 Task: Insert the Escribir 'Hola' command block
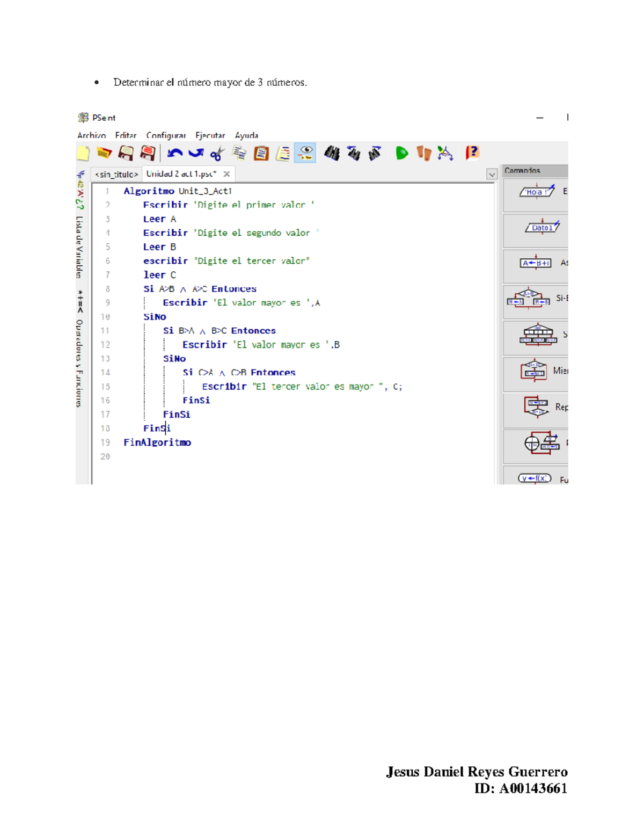pyautogui.click(x=536, y=192)
